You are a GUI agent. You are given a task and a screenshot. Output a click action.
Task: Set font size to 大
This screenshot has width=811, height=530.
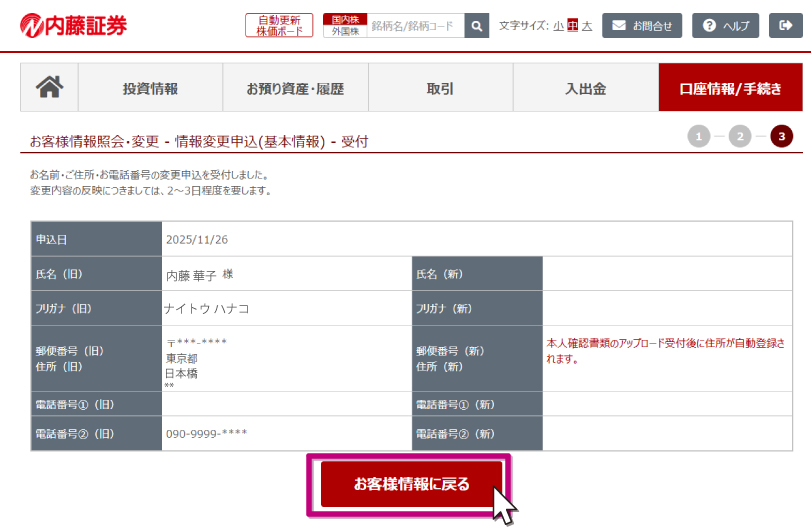pyautogui.click(x=587, y=26)
